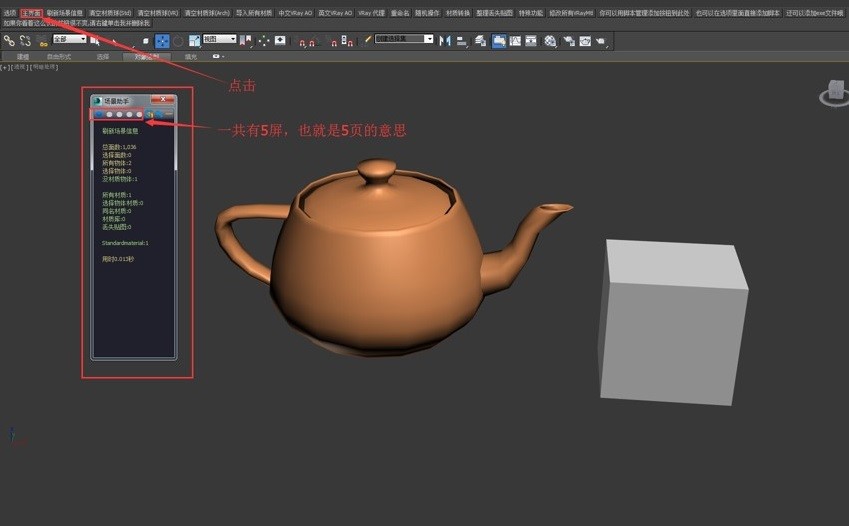This screenshot has width=849, height=526.
Task: Open the 视图 reference coordinate dropdown
Action: 219,39
